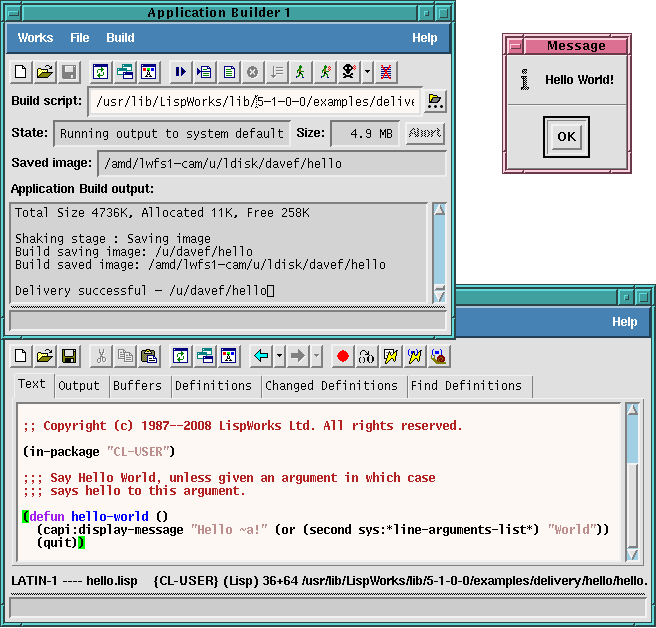Click the Cut scissors icon in Editor

[x=101, y=356]
